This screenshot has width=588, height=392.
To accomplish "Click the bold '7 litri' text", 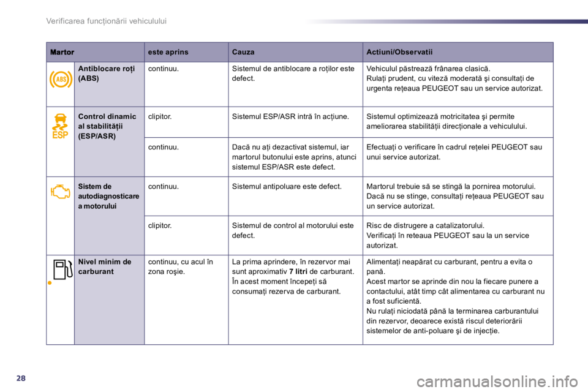I will point(298,271).
